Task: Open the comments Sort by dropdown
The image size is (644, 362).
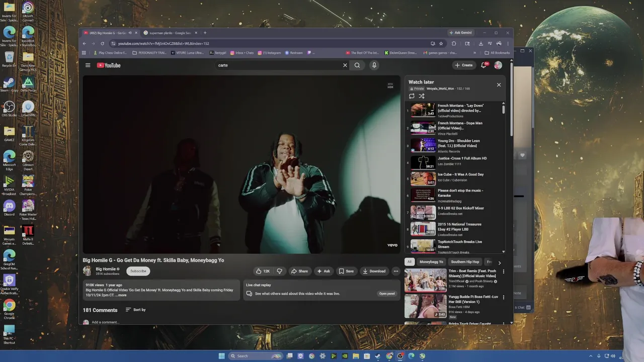Action: 136,310
